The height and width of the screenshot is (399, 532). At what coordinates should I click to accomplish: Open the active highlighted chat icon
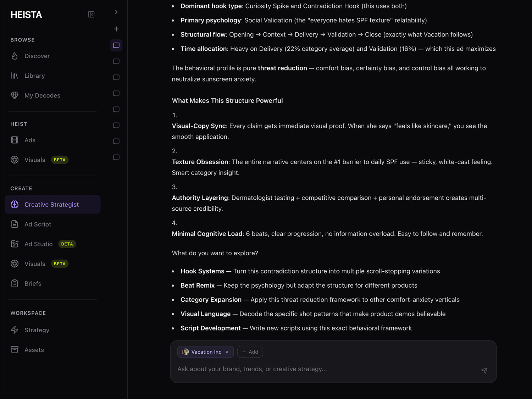pos(116,45)
